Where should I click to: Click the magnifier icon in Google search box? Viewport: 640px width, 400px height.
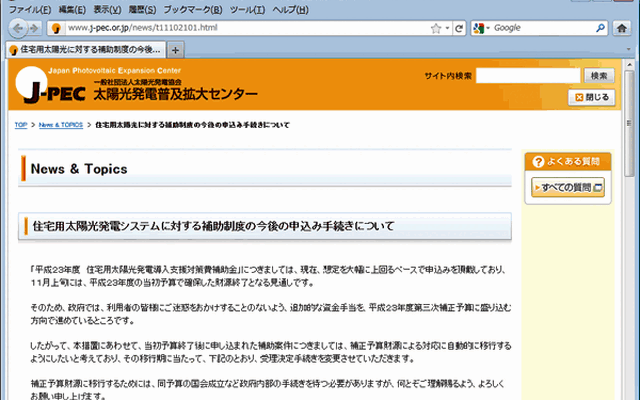click(x=600, y=28)
